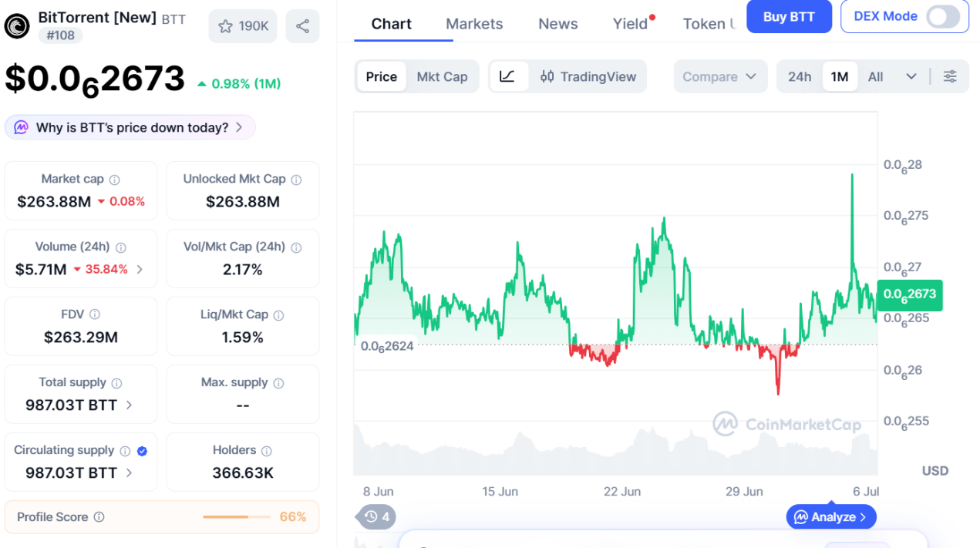Click the Buy BTT button

(790, 16)
